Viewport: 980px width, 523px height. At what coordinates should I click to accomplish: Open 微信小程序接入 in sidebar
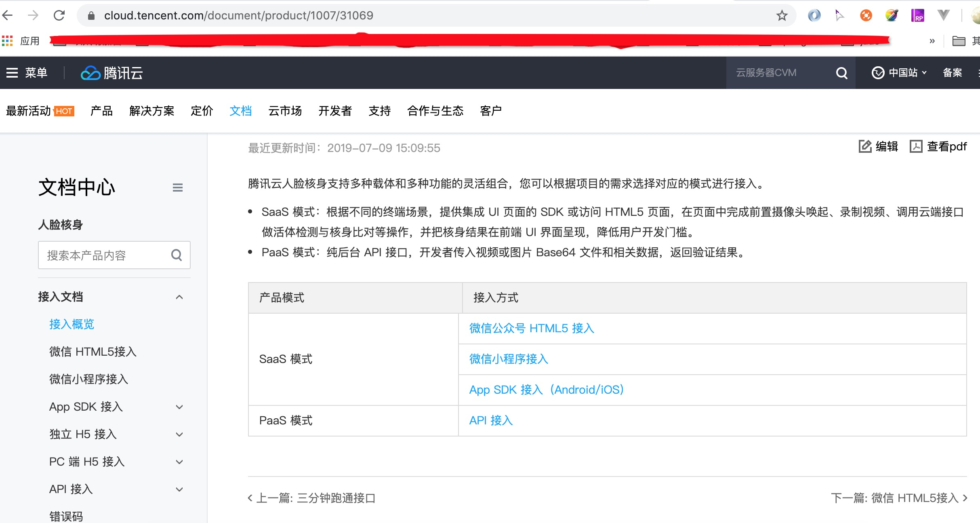(x=88, y=379)
